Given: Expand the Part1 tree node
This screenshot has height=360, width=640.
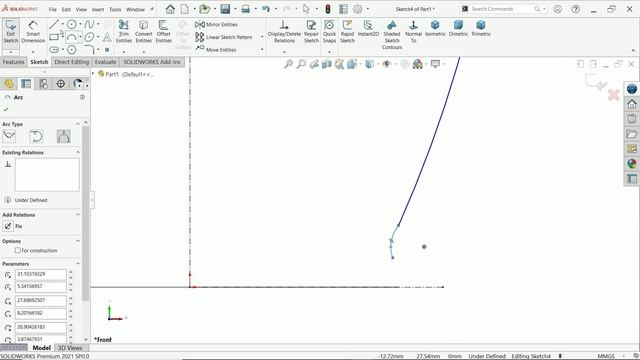Looking at the screenshot, I should (93, 74).
